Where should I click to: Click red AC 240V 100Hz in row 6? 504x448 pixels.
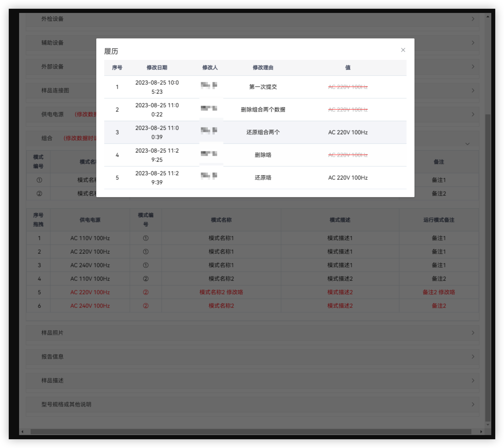coord(90,306)
